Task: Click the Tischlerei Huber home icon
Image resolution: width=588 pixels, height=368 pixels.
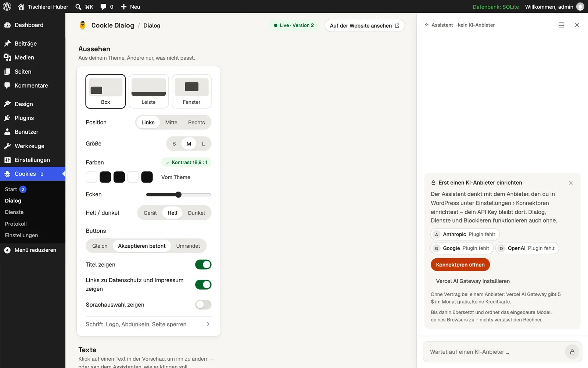Action: [x=21, y=7]
